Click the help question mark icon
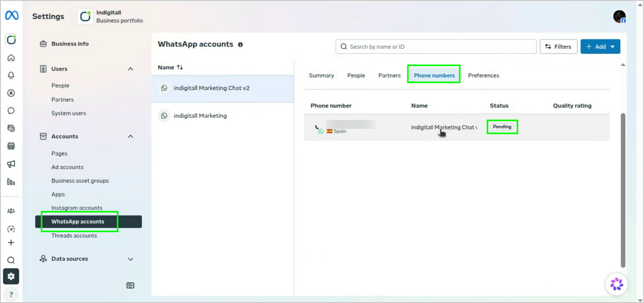The height and width of the screenshot is (303, 644). (x=11, y=294)
